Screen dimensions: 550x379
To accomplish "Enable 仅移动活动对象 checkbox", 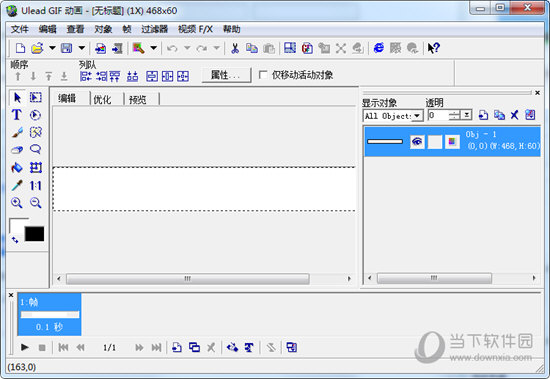I will 263,75.
